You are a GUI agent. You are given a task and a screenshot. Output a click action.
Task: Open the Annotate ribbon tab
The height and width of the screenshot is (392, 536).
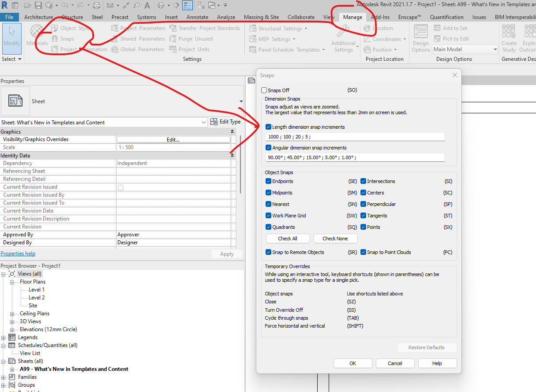(197, 17)
